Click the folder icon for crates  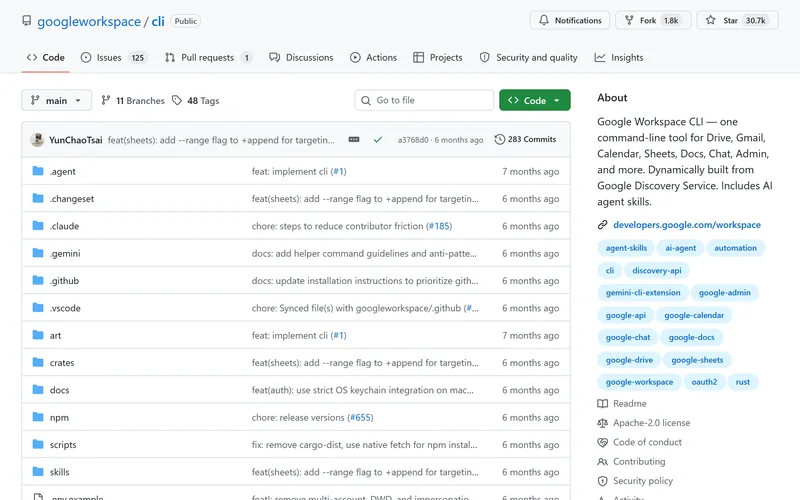[38, 362]
